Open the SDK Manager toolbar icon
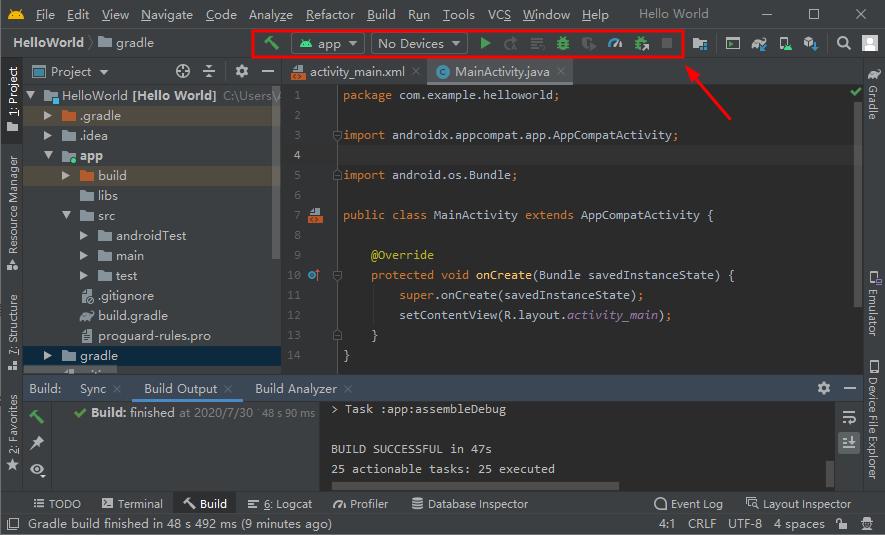This screenshot has height=535, width=885. coord(811,44)
